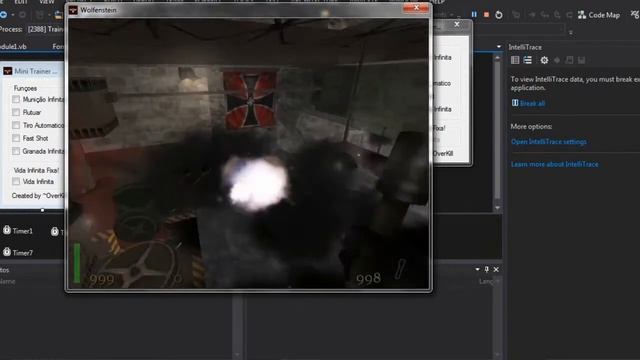
Task: Toggle the Munição Infinita checkbox
Action: coord(16,99)
